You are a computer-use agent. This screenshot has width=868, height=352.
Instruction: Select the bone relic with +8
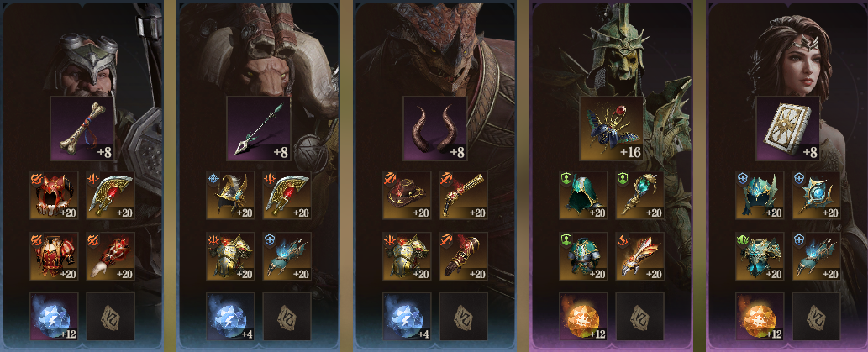pyautogui.click(x=82, y=129)
